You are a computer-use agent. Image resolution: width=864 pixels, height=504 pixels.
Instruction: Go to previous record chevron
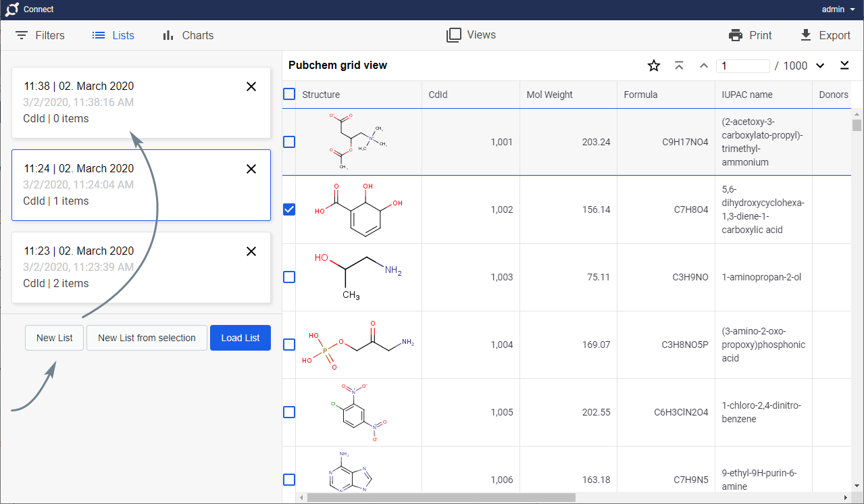click(704, 66)
